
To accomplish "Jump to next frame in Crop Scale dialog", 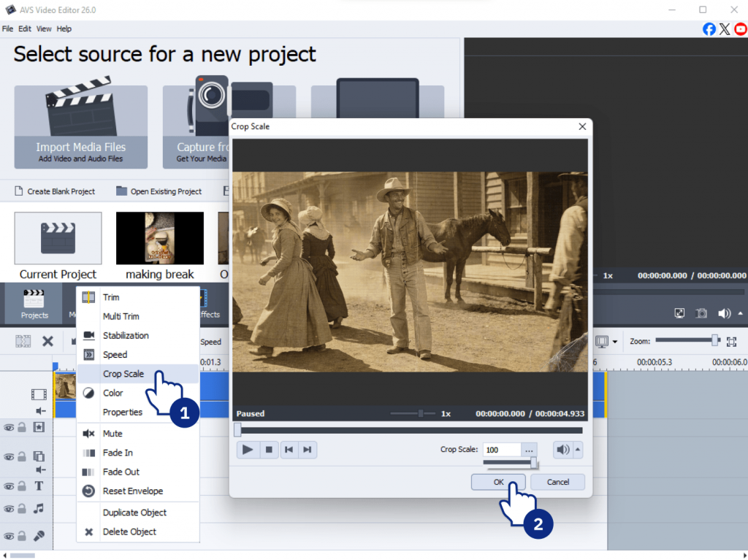I will (x=308, y=450).
